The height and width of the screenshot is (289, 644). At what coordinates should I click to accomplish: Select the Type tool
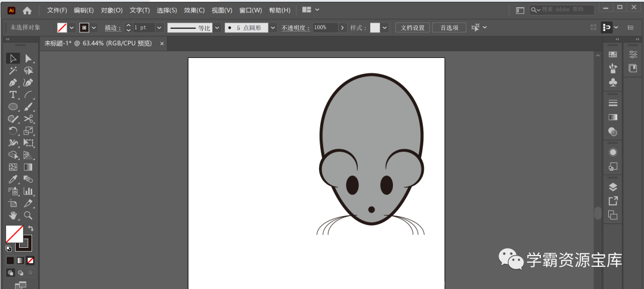point(13,95)
